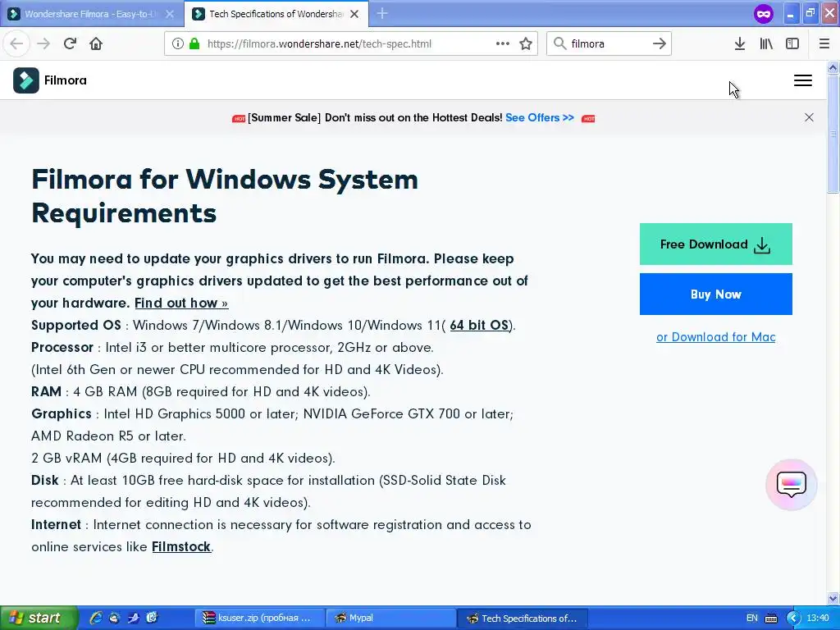Open the Download for Mac link
Screen dimensions: 840x630
pyautogui.click(x=715, y=337)
